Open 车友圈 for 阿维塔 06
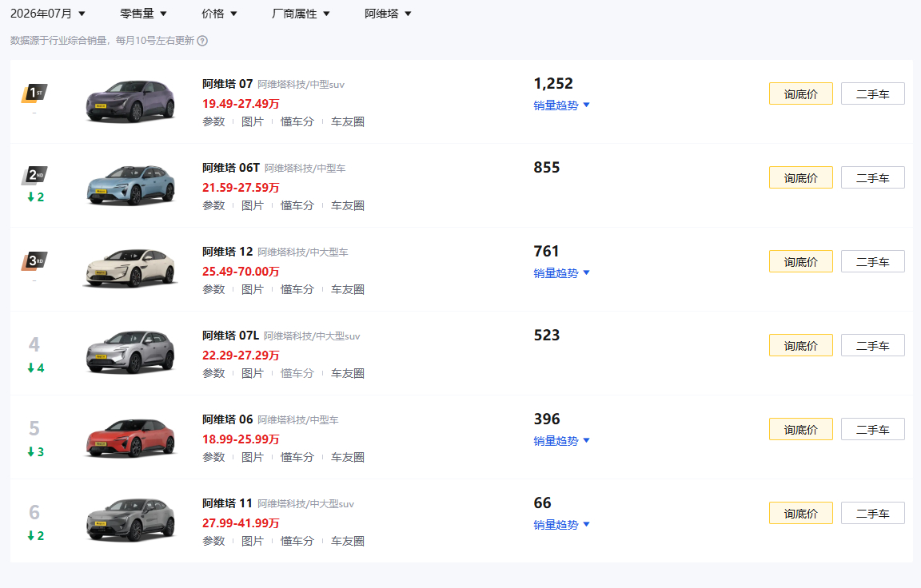Viewport: 921px width, 588px height. [x=348, y=457]
